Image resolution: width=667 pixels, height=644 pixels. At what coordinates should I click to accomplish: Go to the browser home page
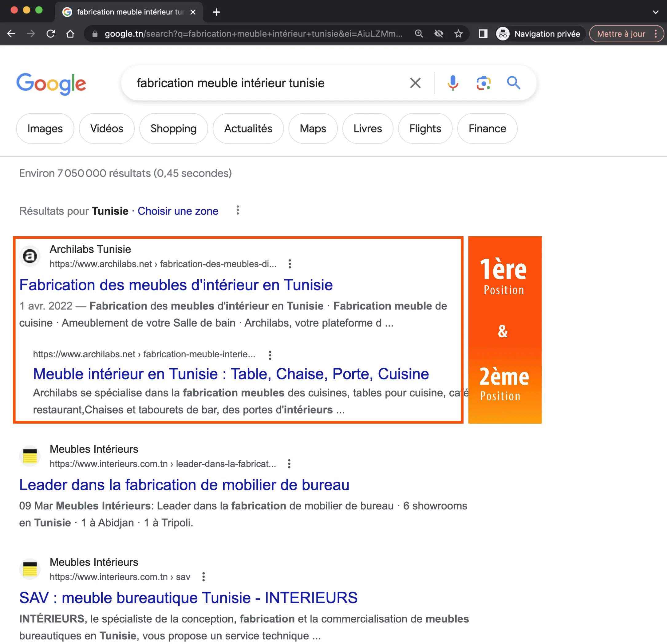coord(70,34)
